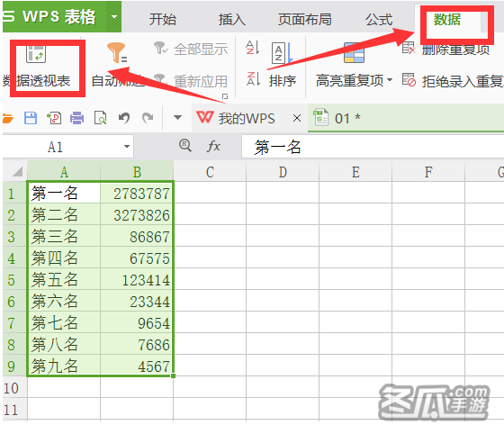The width and height of the screenshot is (504, 425).
Task: Click the 拒绝录入重复项 button
Action: click(x=453, y=81)
